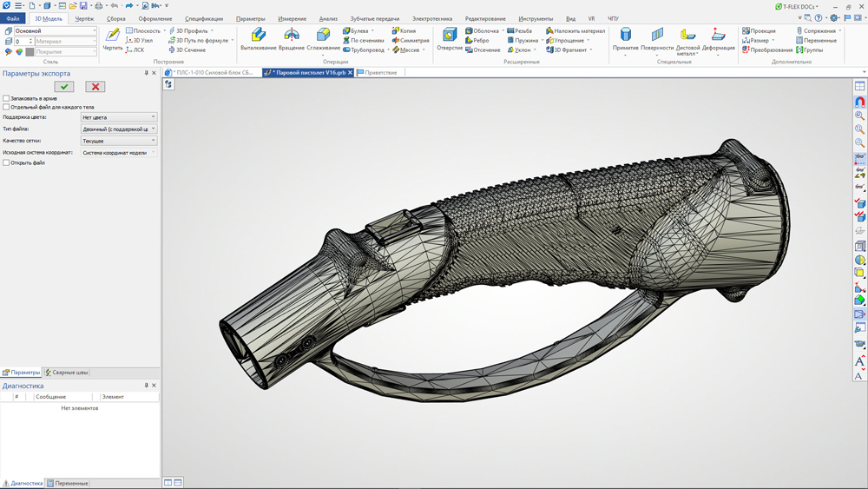Viewport: 868px width, 489px height.
Task: Open the Качество сетки dropdown
Action: click(x=119, y=140)
